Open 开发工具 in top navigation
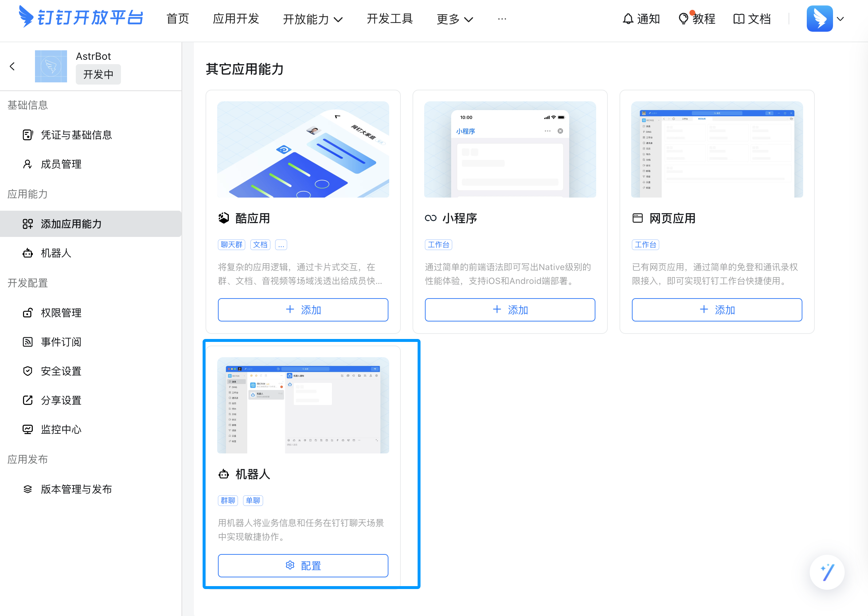This screenshot has width=868, height=616. [x=390, y=19]
